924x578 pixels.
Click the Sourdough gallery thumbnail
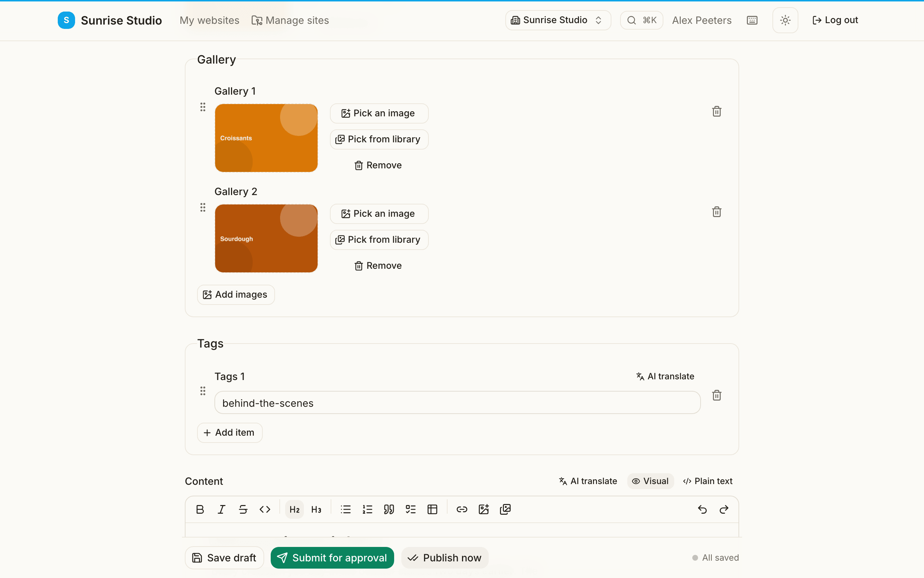click(x=266, y=238)
